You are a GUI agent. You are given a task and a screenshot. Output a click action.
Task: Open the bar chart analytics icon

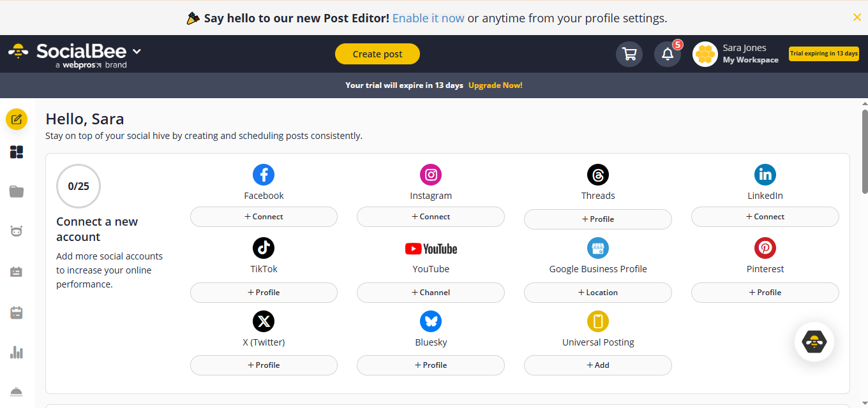[x=17, y=352]
